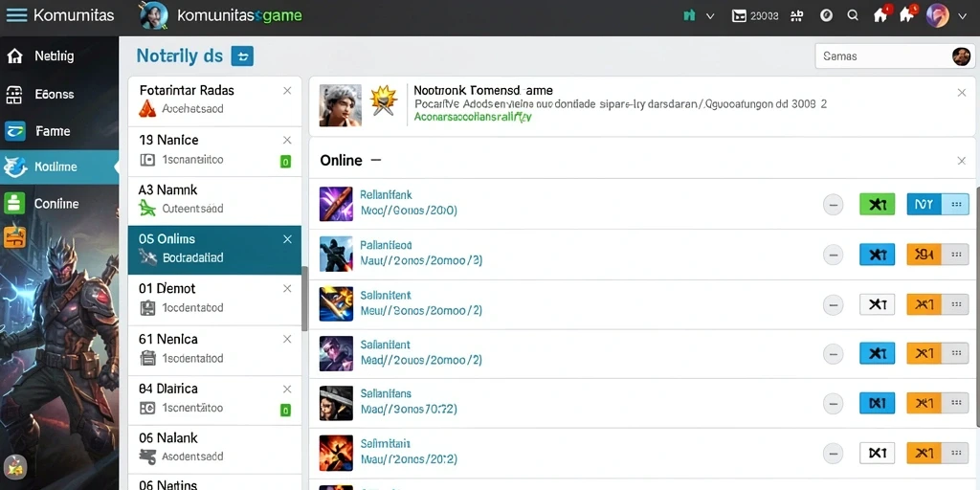Collapse the Online section with the dash
Screen dimensions: 980x490
[x=375, y=160]
